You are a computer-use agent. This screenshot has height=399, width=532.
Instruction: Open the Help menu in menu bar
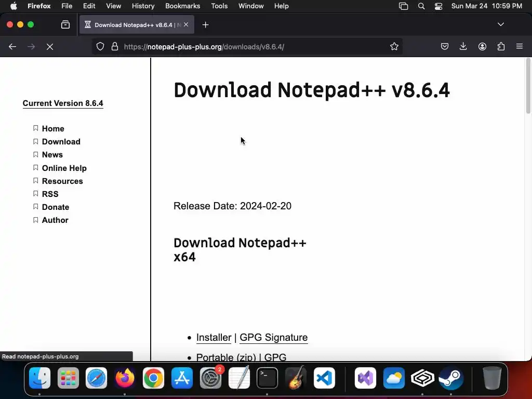(281, 6)
